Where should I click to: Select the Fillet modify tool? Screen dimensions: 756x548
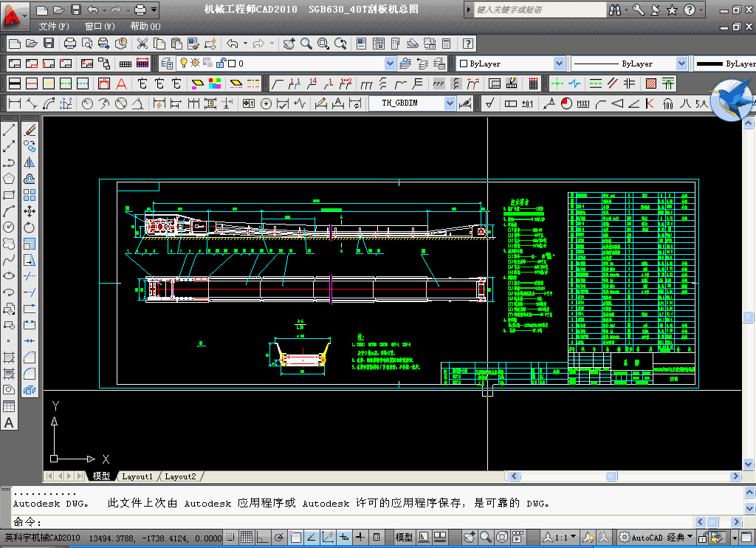(x=30, y=374)
